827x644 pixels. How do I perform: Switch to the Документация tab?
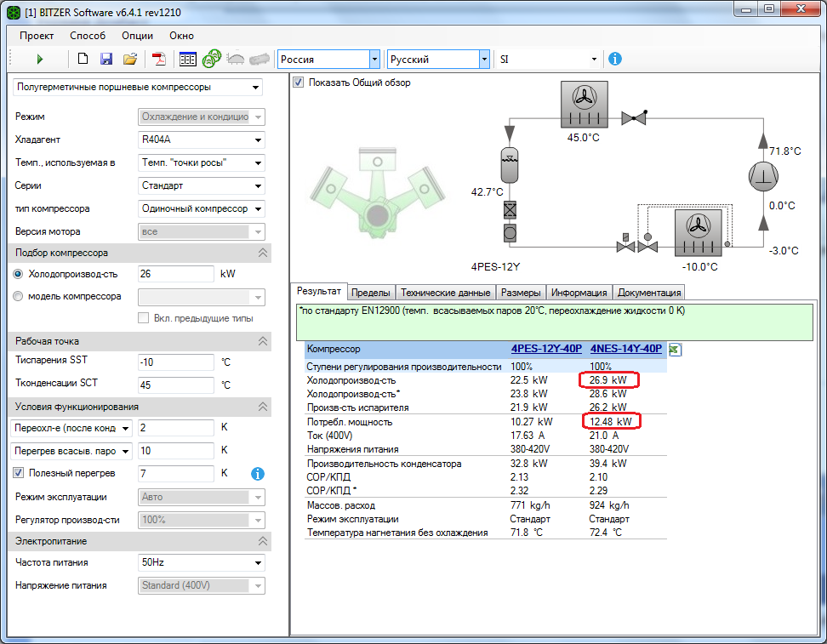click(x=649, y=292)
